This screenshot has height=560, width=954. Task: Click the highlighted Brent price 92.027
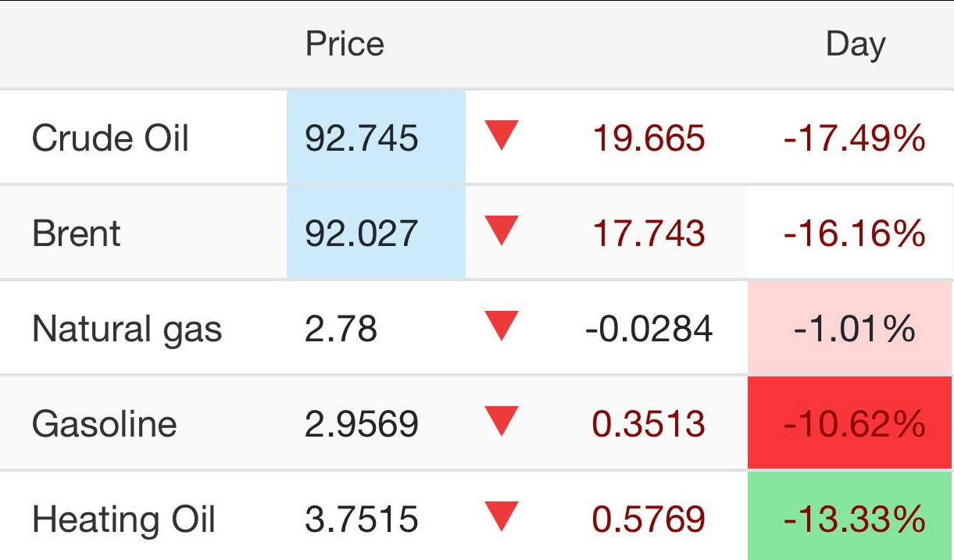[x=362, y=234]
